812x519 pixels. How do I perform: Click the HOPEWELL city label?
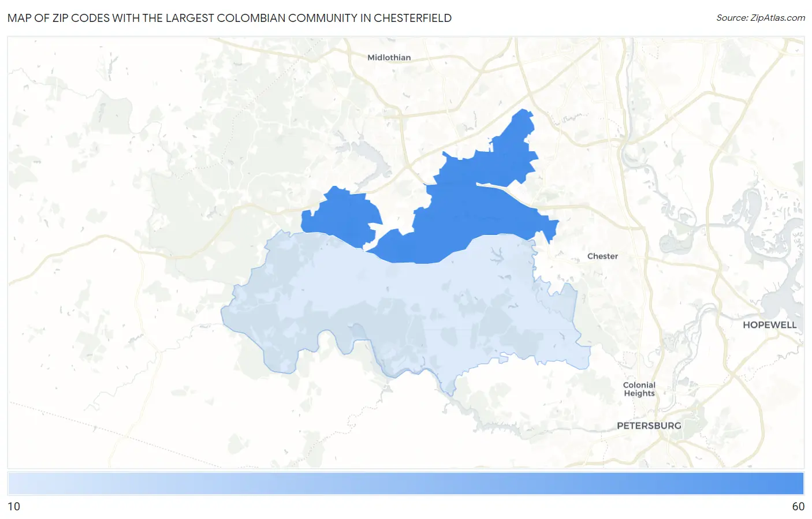(x=769, y=325)
